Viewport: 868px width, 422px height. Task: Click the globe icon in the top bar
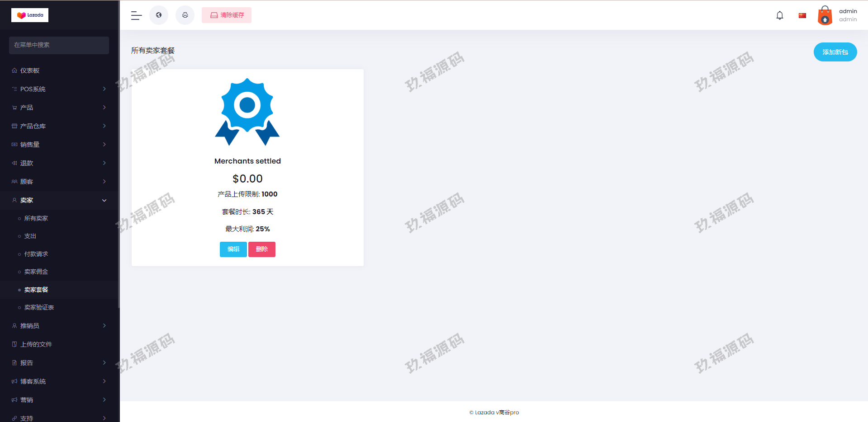pyautogui.click(x=159, y=15)
